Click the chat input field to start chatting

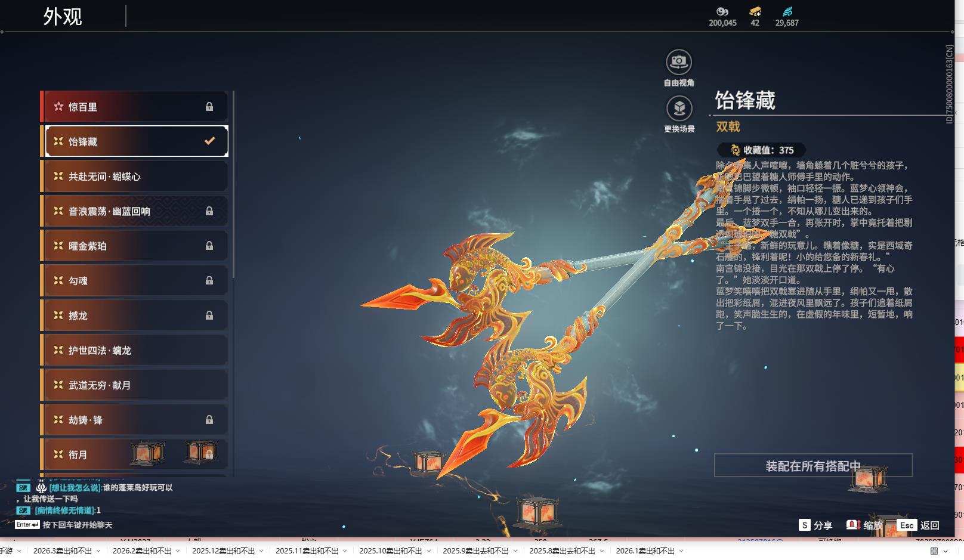[78, 524]
